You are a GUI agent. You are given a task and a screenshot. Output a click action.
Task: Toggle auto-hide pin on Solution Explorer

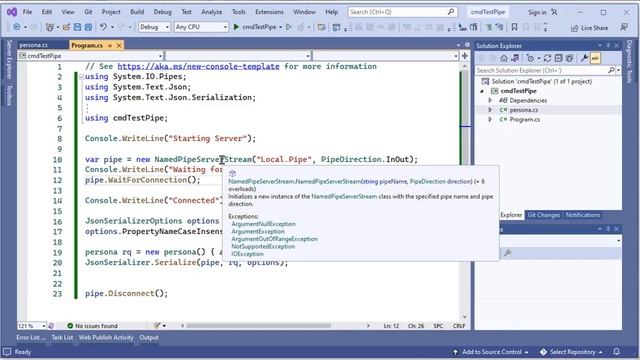(x=608, y=45)
